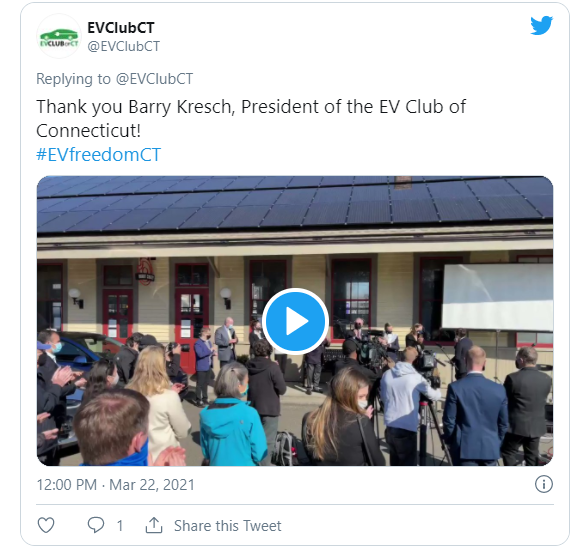The height and width of the screenshot is (548, 572).
Task: Click the white projection screen in video
Action: [x=498, y=296]
